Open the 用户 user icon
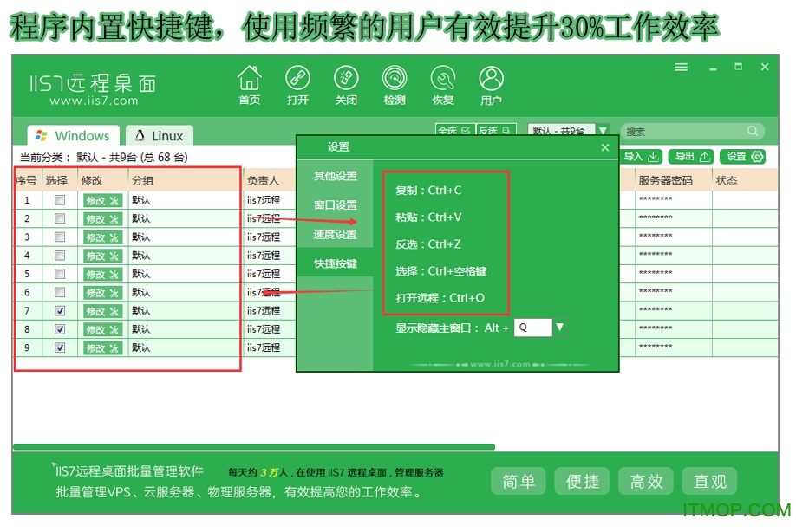The width and height of the screenshot is (796, 532). [491, 80]
